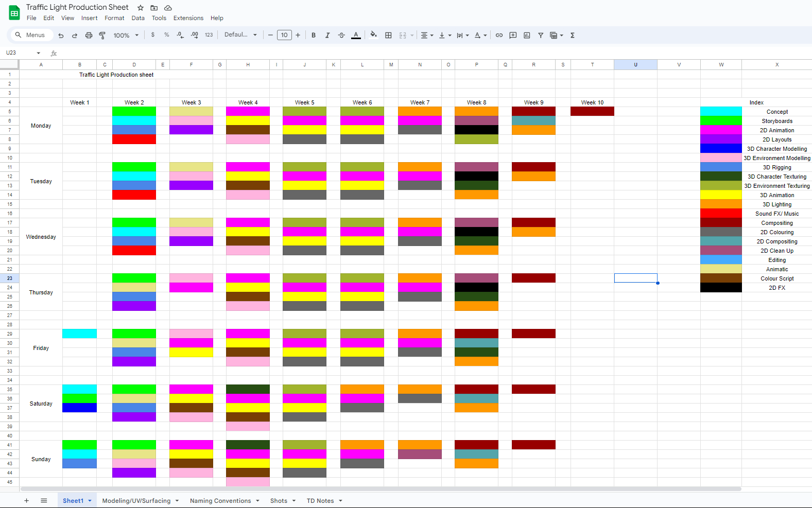The height and width of the screenshot is (508, 812).
Task: Select the Wednesday label cell
Action: point(41,237)
